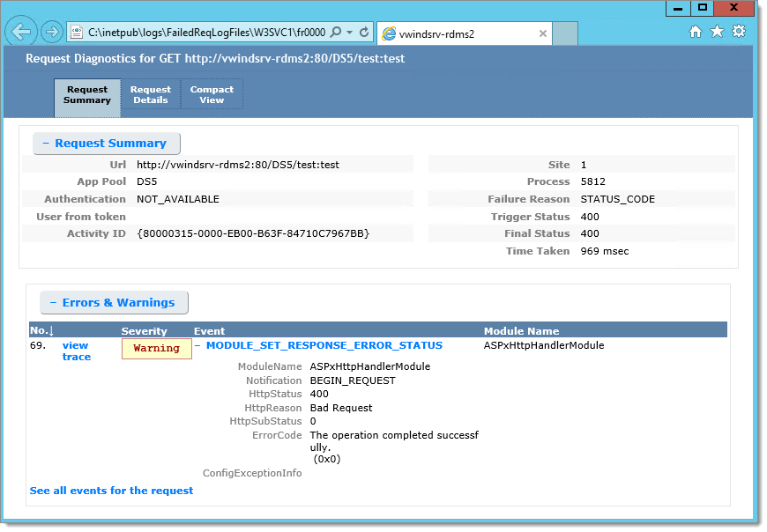The width and height of the screenshot is (767, 532).
Task: Go back with the browser Back arrow
Action: (21, 33)
